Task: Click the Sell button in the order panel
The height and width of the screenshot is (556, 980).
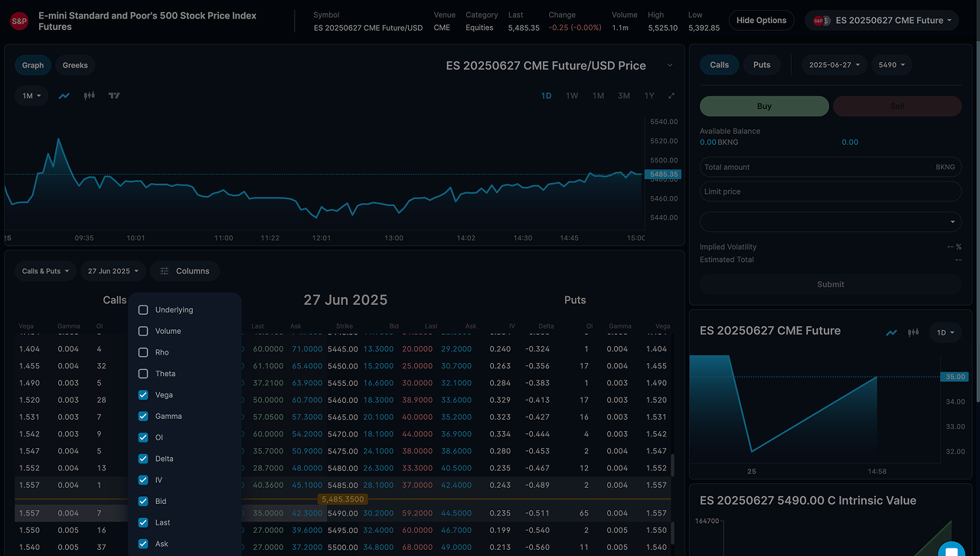Action: tap(897, 106)
